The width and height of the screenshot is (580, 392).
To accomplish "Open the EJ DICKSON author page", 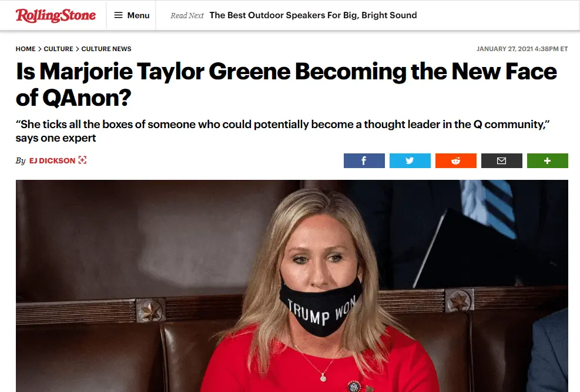I will 52,160.
